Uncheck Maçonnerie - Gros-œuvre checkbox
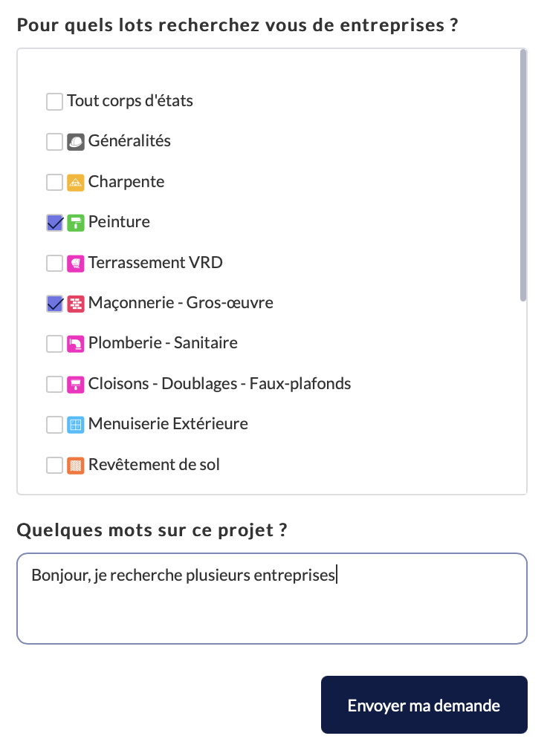The image size is (547, 756). pyautogui.click(x=54, y=304)
